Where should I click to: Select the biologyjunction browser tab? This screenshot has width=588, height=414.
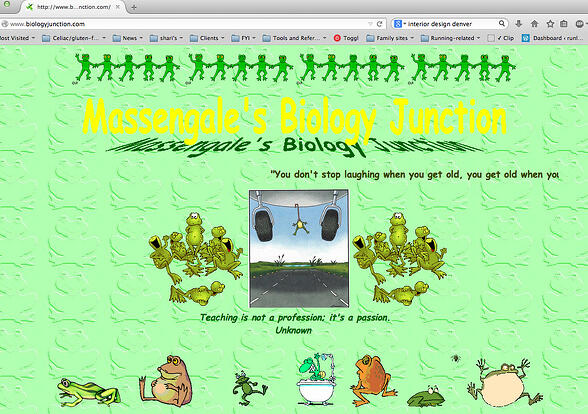coord(73,7)
